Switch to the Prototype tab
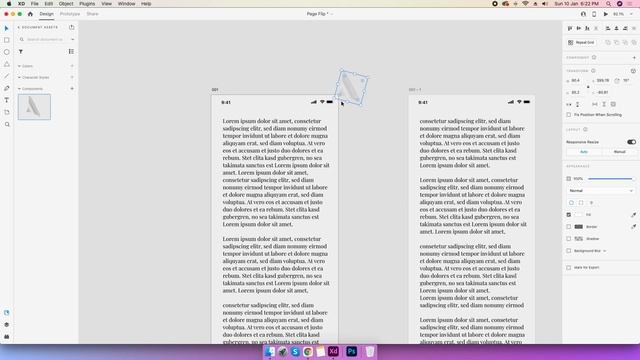 [70, 14]
